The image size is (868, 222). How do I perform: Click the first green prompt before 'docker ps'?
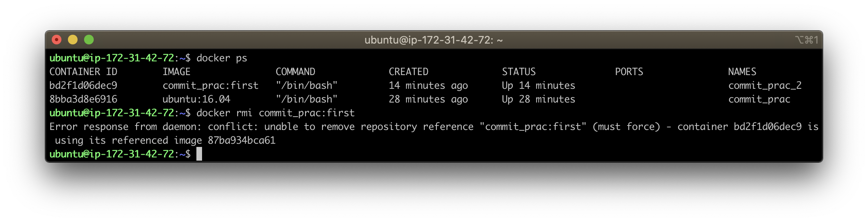point(120,58)
